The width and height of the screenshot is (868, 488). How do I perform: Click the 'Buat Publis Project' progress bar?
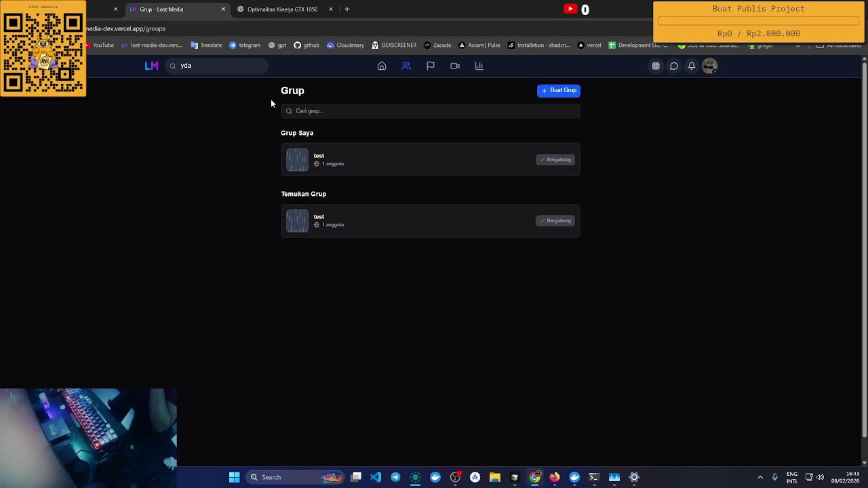759,21
